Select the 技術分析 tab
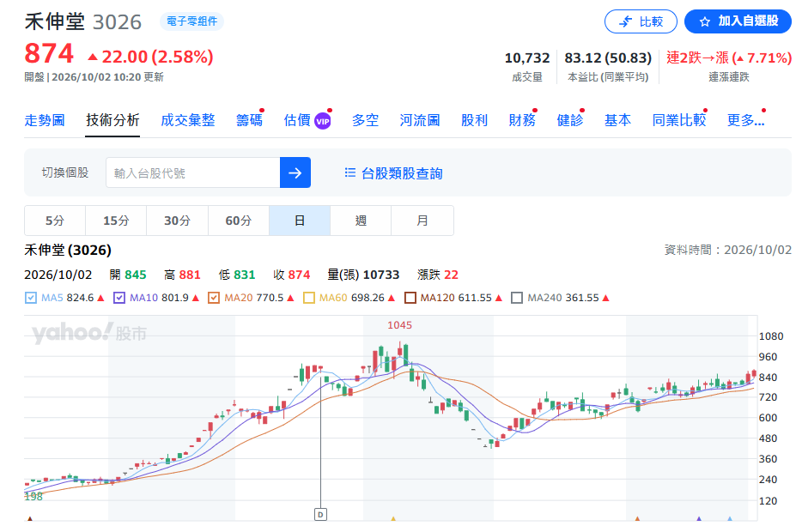This screenshot has width=796, height=532. (x=112, y=120)
